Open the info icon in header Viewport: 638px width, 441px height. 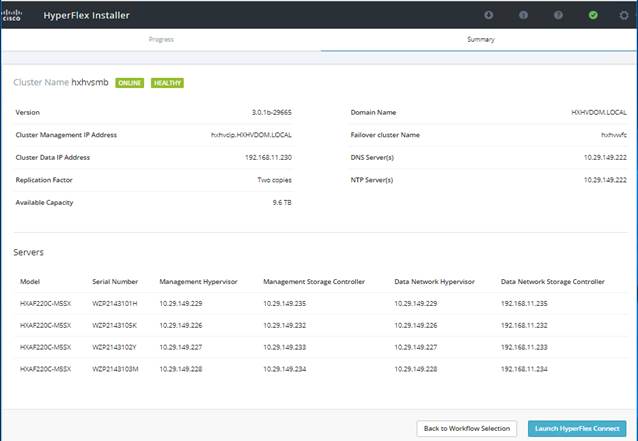coord(523,15)
